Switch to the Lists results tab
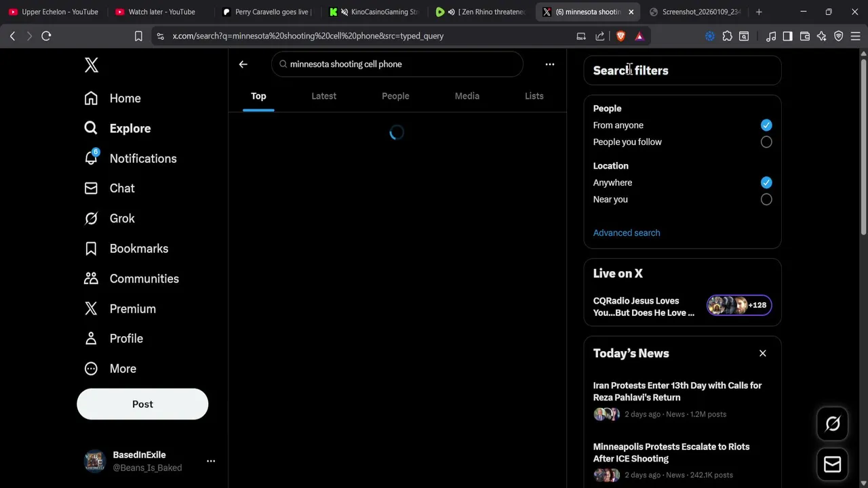This screenshot has width=868, height=488. click(x=534, y=96)
